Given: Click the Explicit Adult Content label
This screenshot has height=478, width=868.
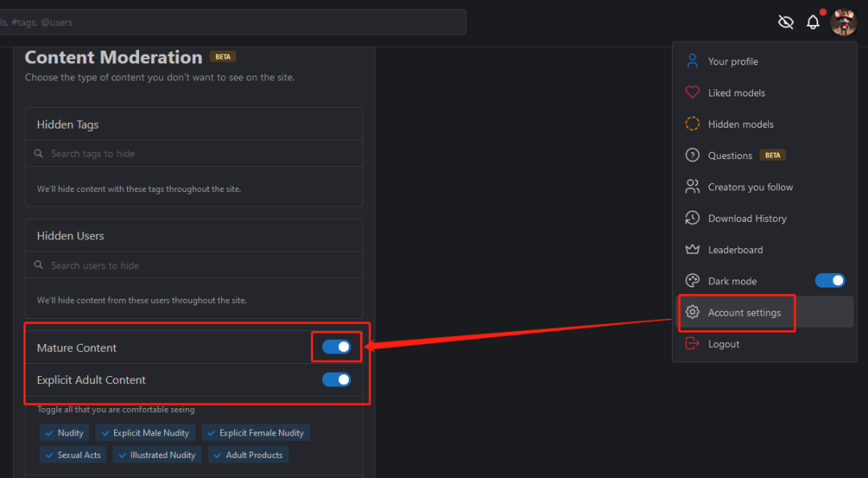Looking at the screenshot, I should click(92, 380).
